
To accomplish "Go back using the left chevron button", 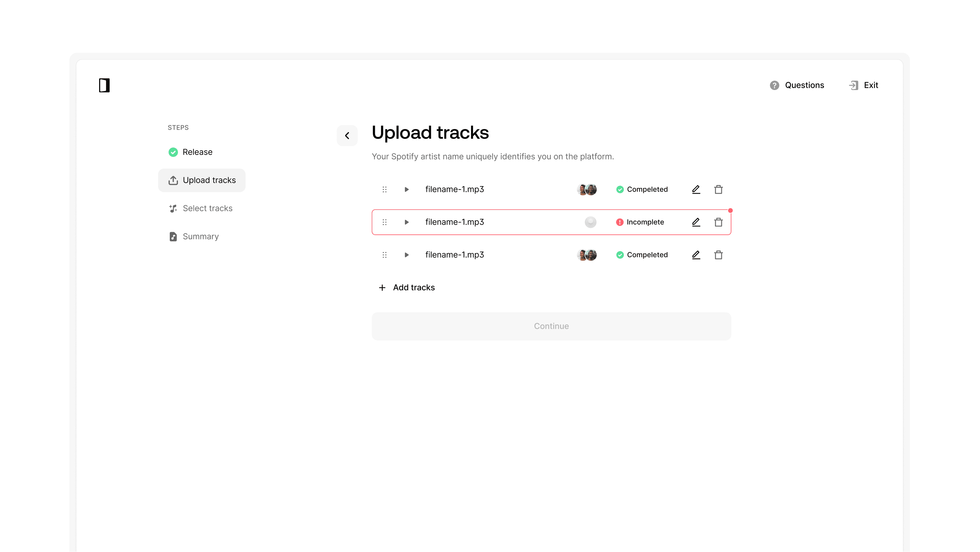I will pos(347,136).
